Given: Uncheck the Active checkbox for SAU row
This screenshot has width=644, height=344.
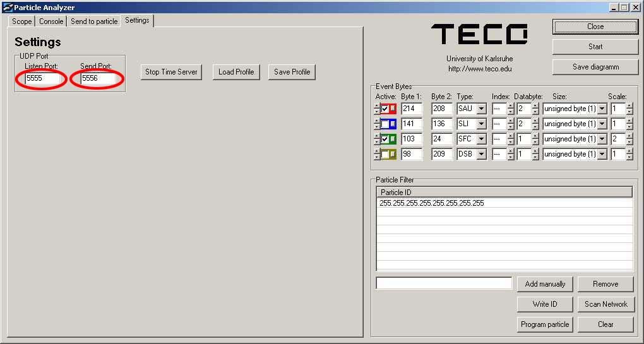Looking at the screenshot, I should [385, 109].
